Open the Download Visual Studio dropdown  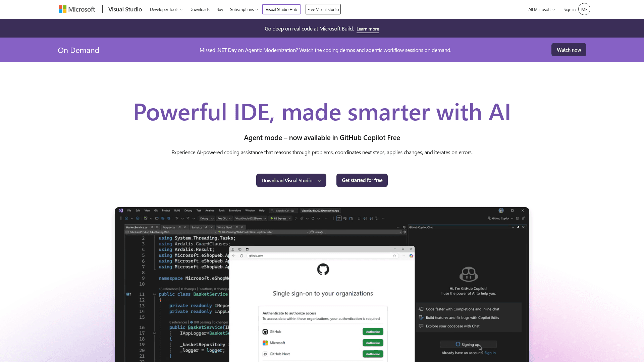pyautogui.click(x=291, y=180)
